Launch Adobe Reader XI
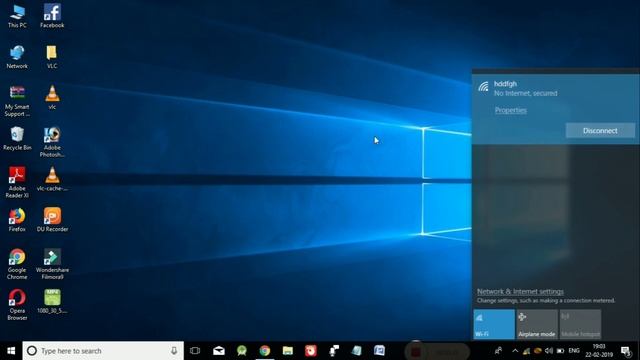 pyautogui.click(x=17, y=183)
